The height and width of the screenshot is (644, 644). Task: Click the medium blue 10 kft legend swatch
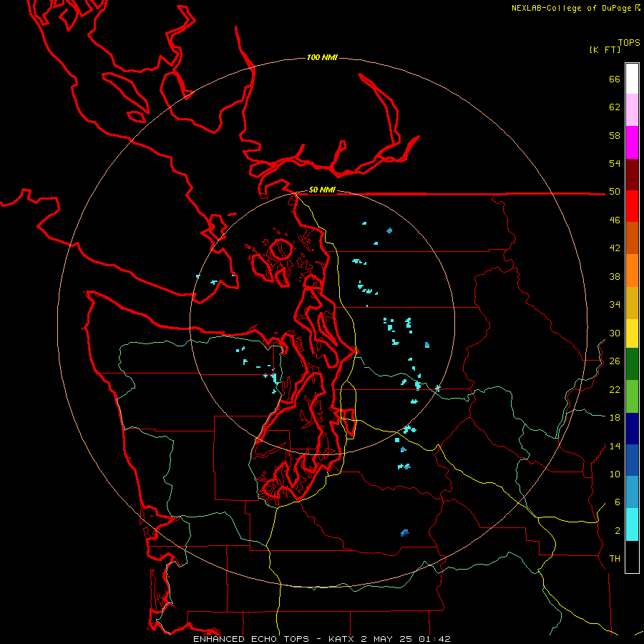coord(632,460)
